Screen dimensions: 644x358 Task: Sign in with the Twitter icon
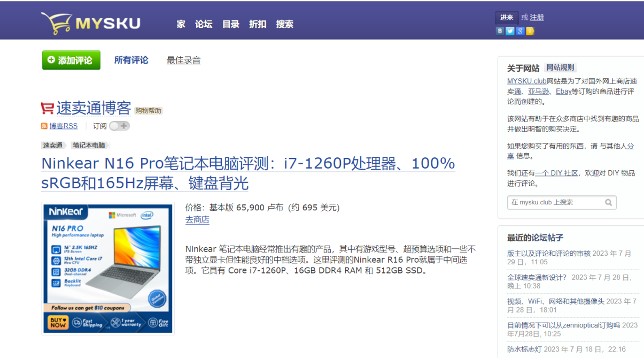point(510,31)
